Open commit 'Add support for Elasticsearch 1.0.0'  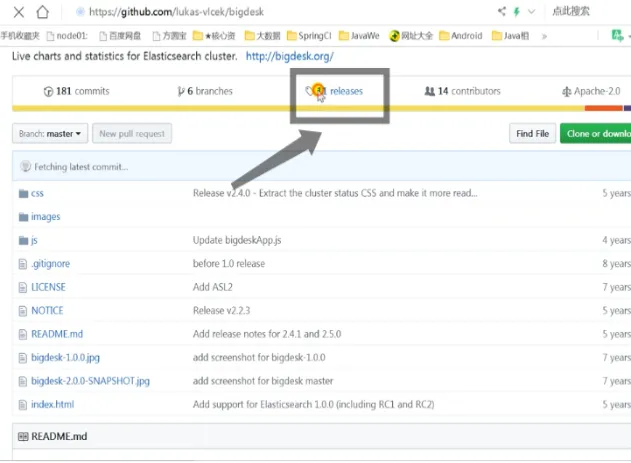pos(313,404)
